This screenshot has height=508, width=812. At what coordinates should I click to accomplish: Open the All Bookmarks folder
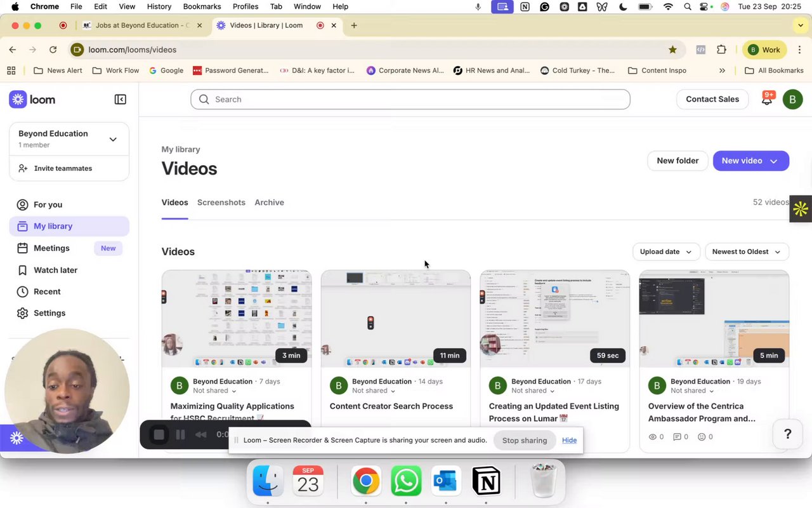(x=774, y=70)
